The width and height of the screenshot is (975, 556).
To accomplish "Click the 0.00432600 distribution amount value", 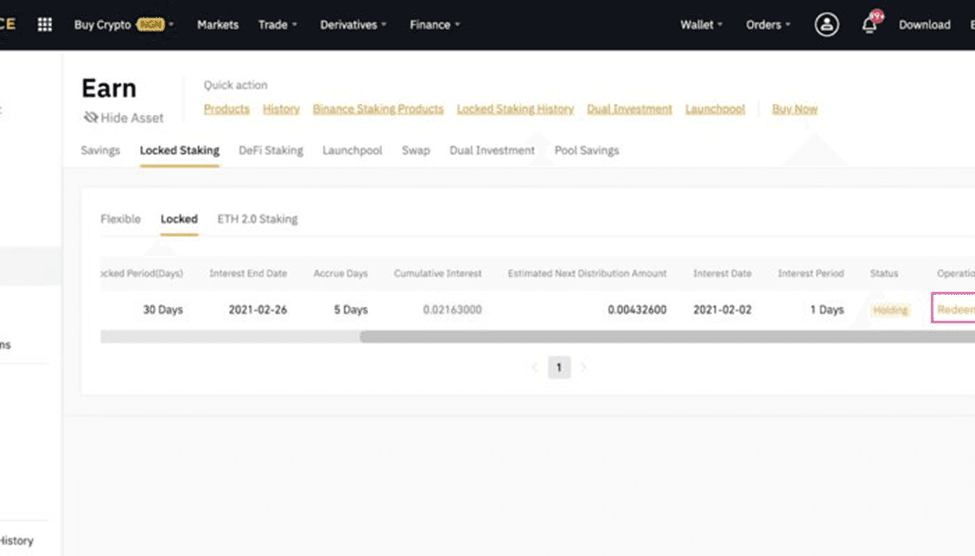I will (x=637, y=310).
